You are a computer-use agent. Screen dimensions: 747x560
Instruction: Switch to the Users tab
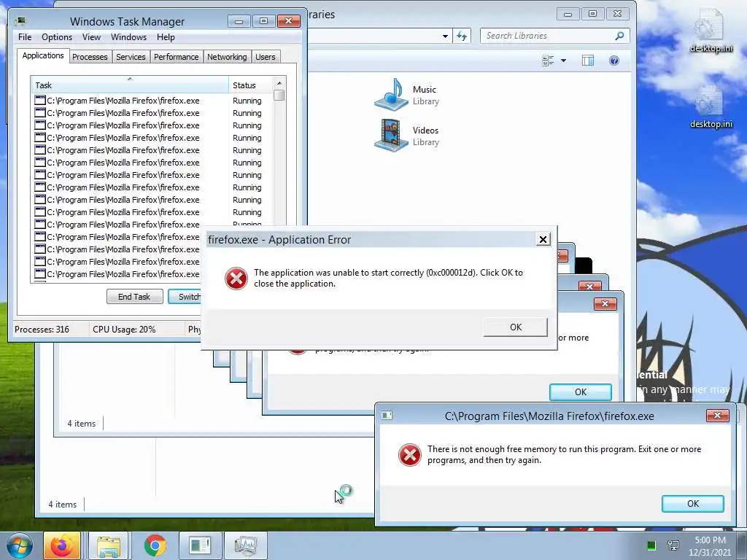pyautogui.click(x=265, y=57)
